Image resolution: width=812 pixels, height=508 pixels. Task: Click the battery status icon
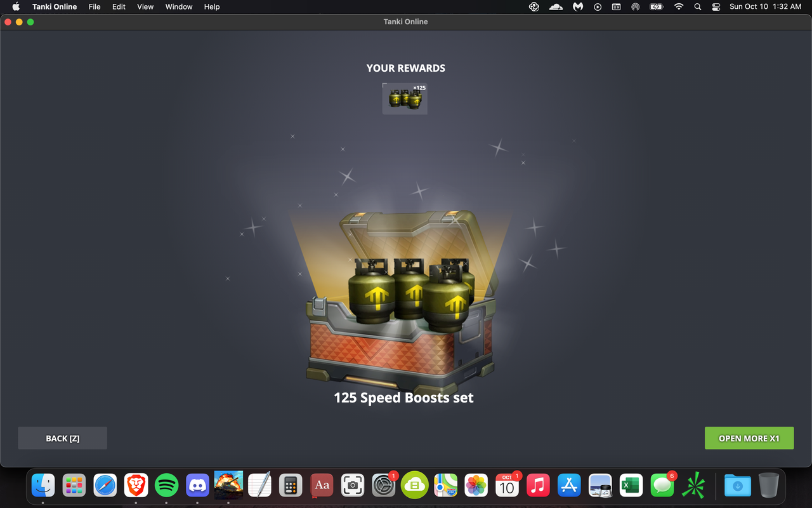(657, 6)
